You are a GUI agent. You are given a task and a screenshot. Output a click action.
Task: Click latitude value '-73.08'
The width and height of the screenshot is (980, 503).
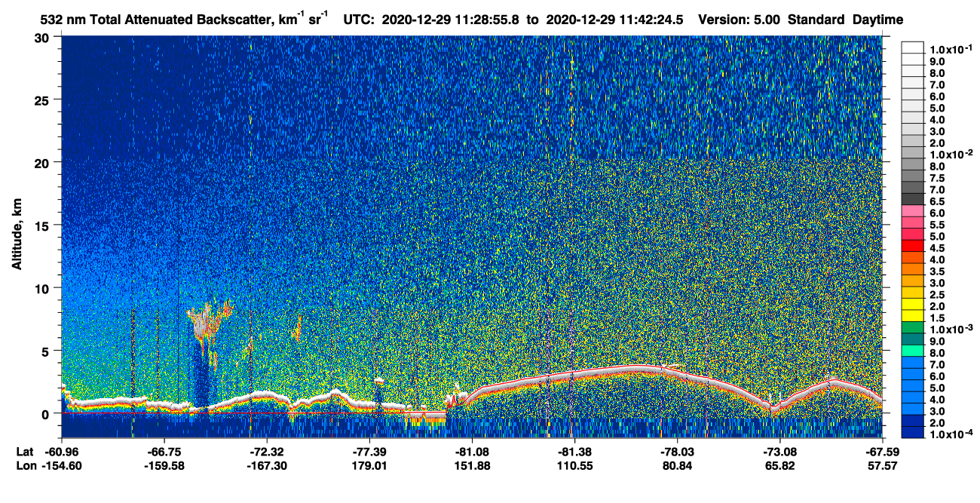779,452
